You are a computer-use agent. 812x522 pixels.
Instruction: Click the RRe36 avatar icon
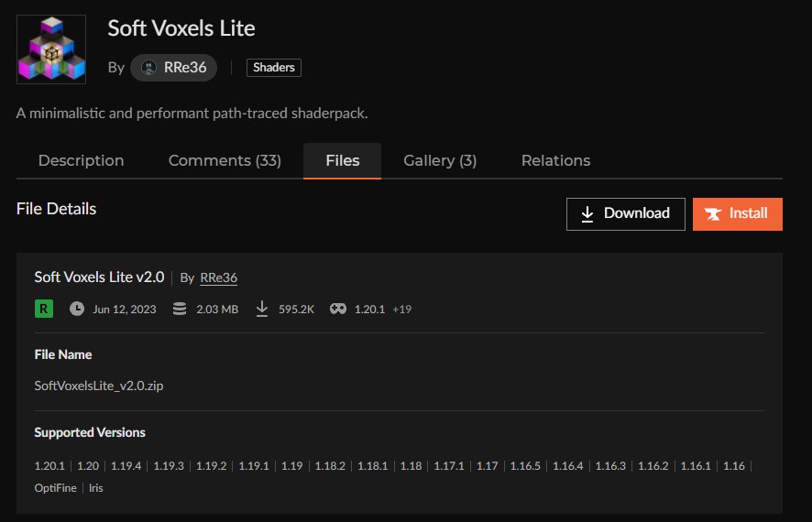coord(149,68)
